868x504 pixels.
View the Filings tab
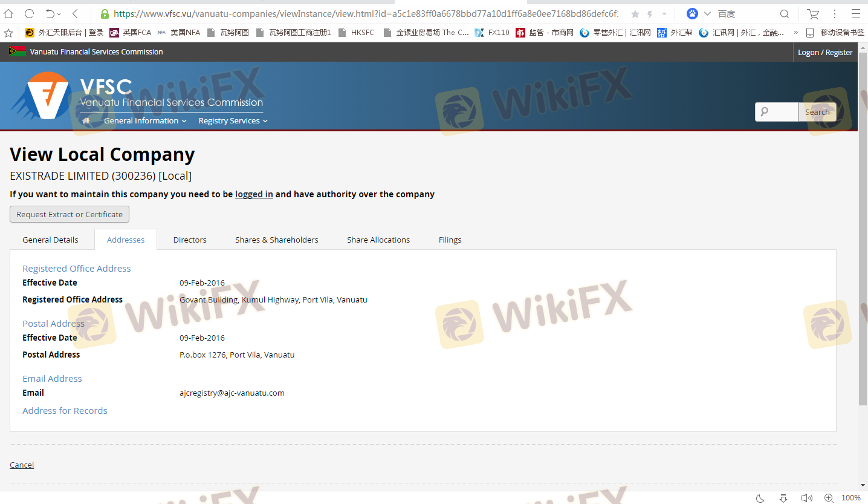tap(450, 240)
